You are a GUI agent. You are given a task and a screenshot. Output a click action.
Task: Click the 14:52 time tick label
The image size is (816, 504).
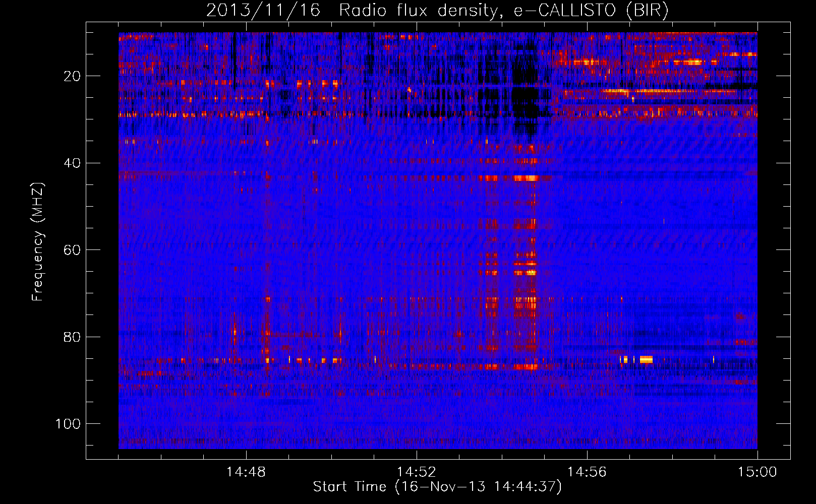click(417, 472)
